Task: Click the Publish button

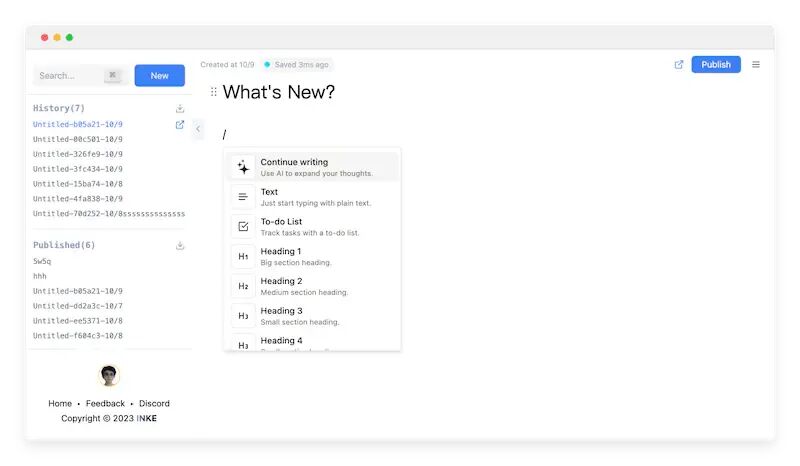Action: [x=715, y=64]
